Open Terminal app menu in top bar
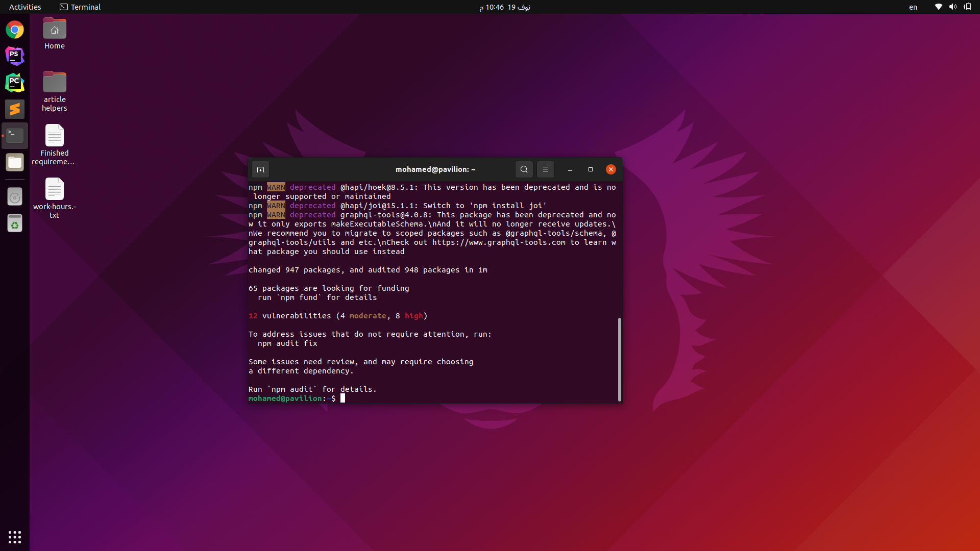 click(80, 7)
